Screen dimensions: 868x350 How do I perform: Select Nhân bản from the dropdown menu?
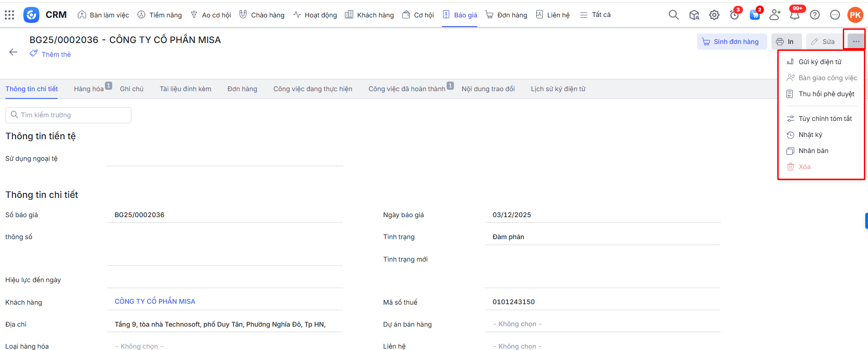click(x=813, y=151)
